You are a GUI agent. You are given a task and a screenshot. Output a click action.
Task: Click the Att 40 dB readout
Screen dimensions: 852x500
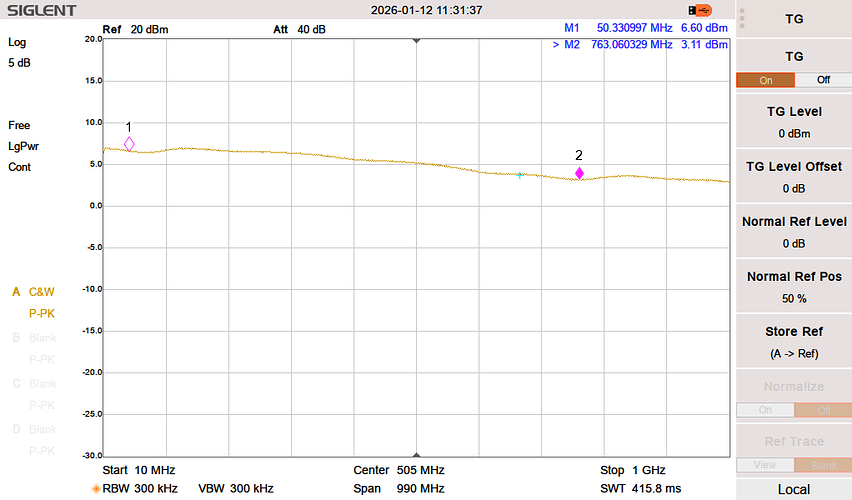(299, 29)
